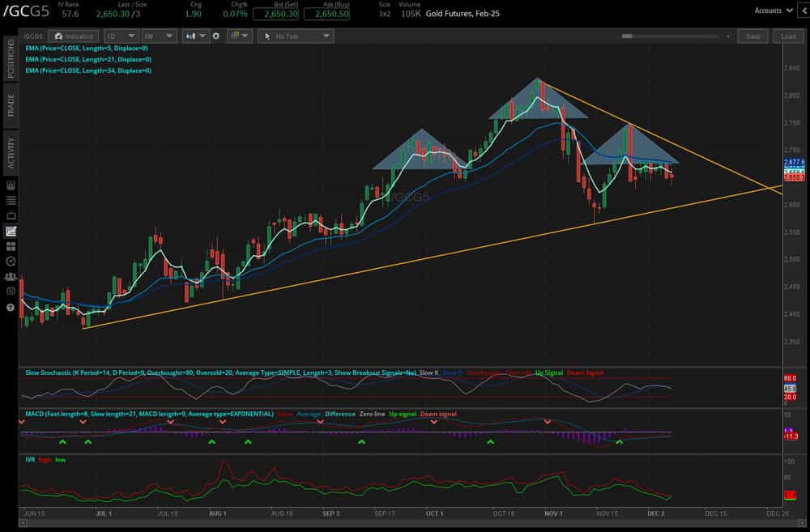Click the Load button
The height and width of the screenshot is (532, 810).
(787, 36)
